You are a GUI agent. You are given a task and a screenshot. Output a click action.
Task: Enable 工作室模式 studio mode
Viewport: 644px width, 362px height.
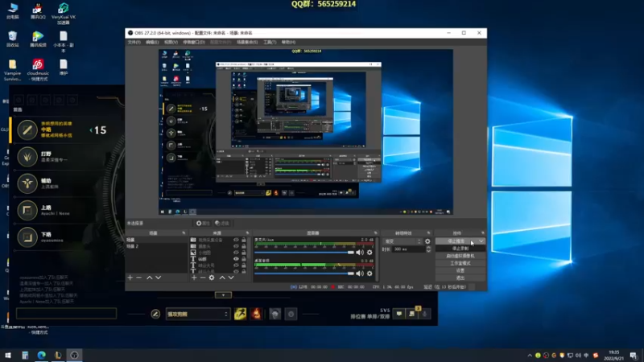[x=460, y=264]
